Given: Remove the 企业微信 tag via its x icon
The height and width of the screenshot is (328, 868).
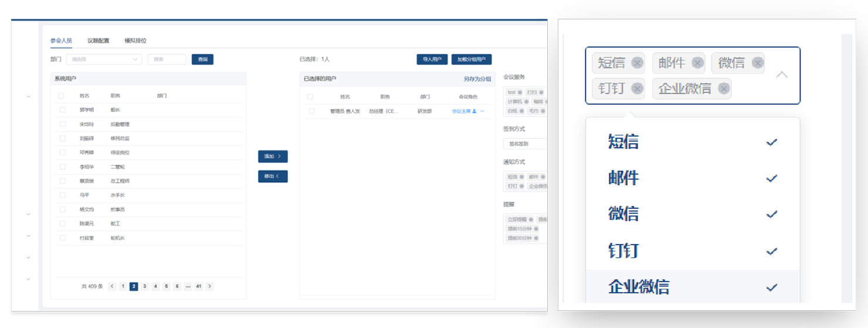Looking at the screenshot, I should [x=724, y=88].
